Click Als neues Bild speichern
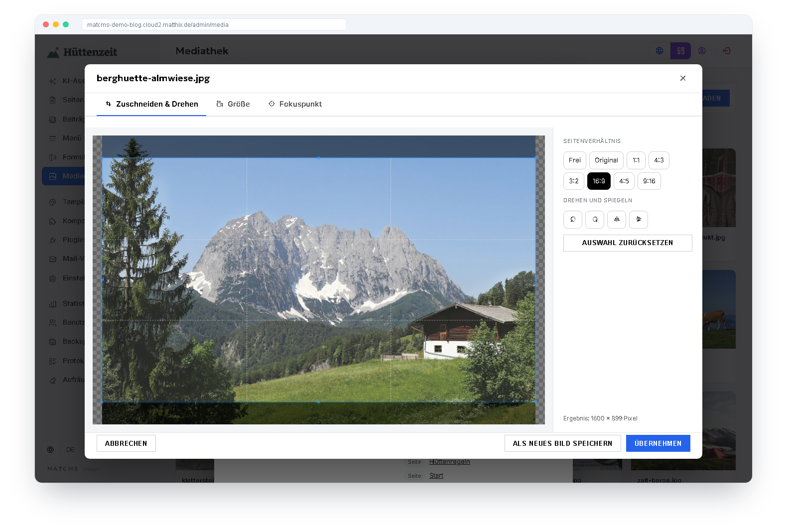Viewport: 787px width, 532px height. (x=562, y=443)
